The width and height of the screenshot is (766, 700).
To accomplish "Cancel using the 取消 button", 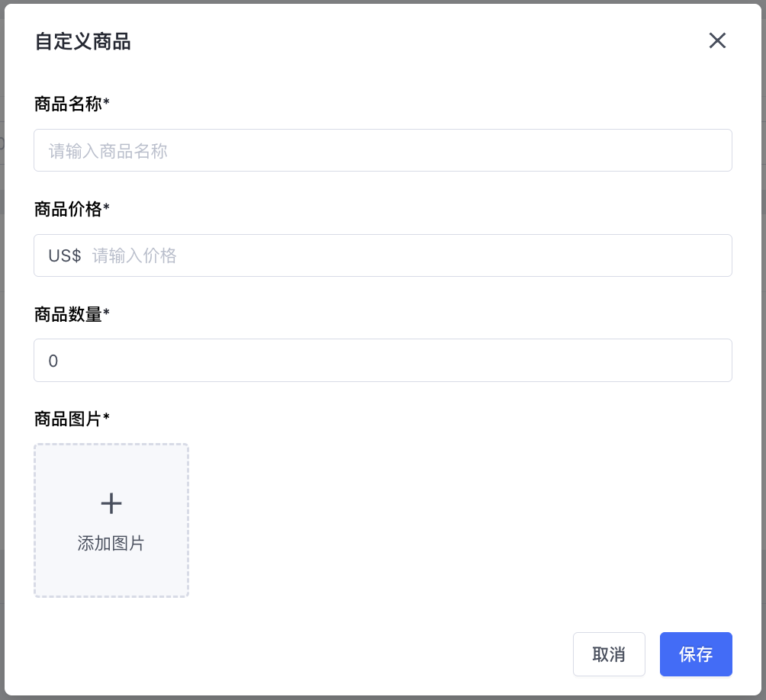I will point(609,654).
